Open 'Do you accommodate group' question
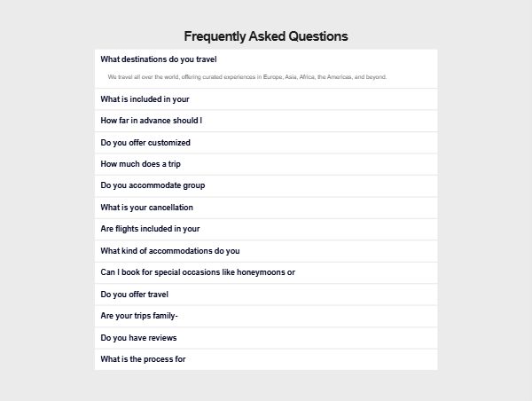532x401 pixels. coord(266,185)
